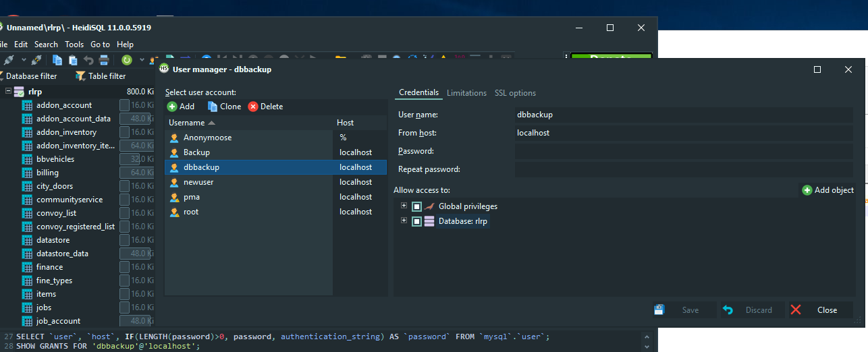Switch to the Limitations tab
Image resolution: width=868 pixels, height=352 pixels.
pos(466,93)
